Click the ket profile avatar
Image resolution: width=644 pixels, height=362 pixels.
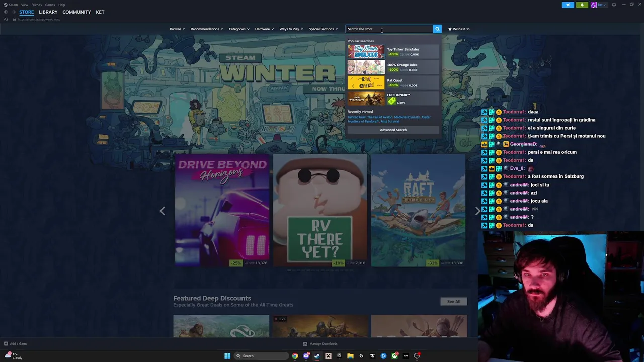594,5
